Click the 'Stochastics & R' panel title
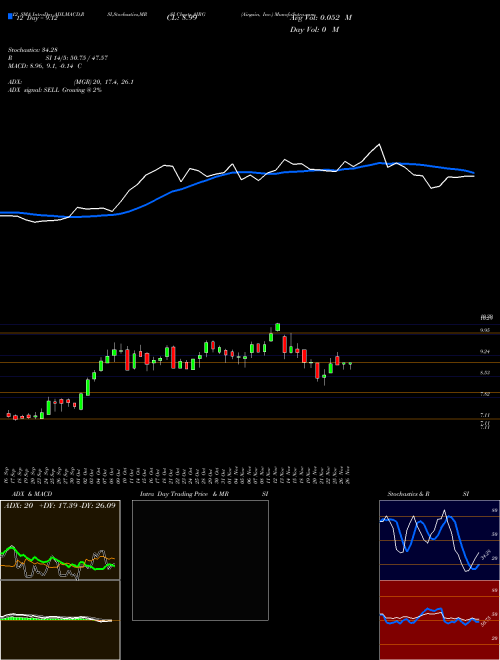The width and height of the screenshot is (500, 660). [409, 494]
